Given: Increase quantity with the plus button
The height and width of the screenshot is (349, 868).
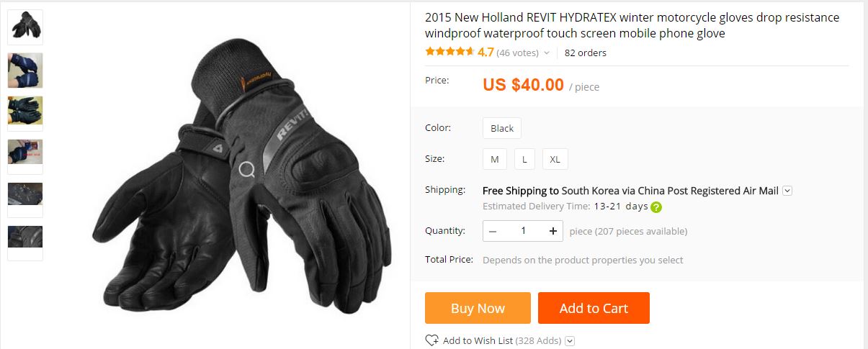Looking at the screenshot, I should click(x=553, y=231).
